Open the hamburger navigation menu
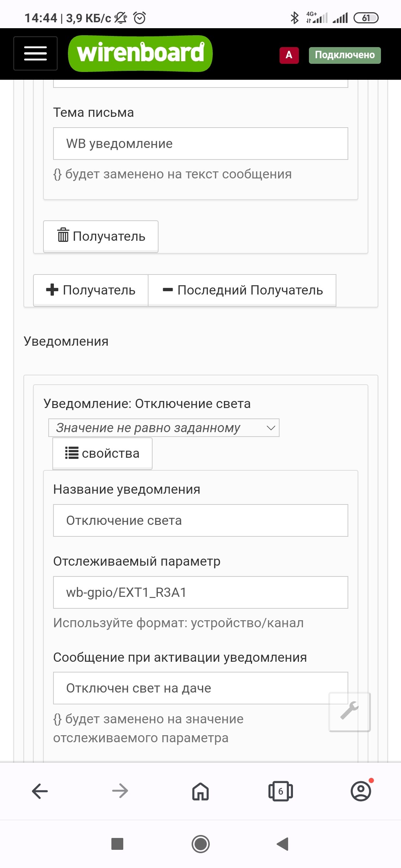Screen dimensions: 401x868 click(35, 53)
